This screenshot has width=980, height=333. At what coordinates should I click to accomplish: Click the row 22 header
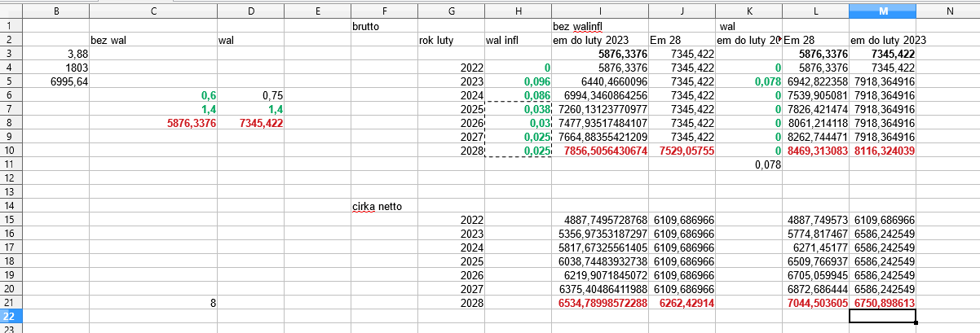tap(10, 316)
